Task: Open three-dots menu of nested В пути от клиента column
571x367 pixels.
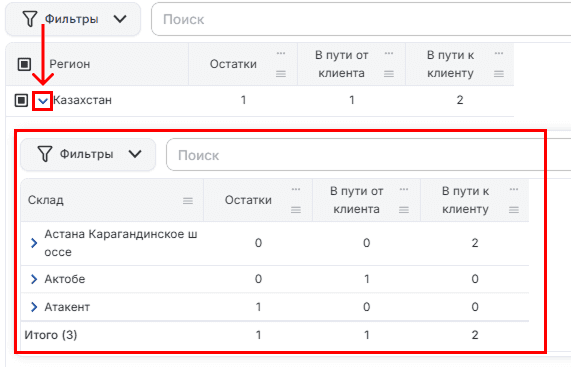Action: [404, 189]
